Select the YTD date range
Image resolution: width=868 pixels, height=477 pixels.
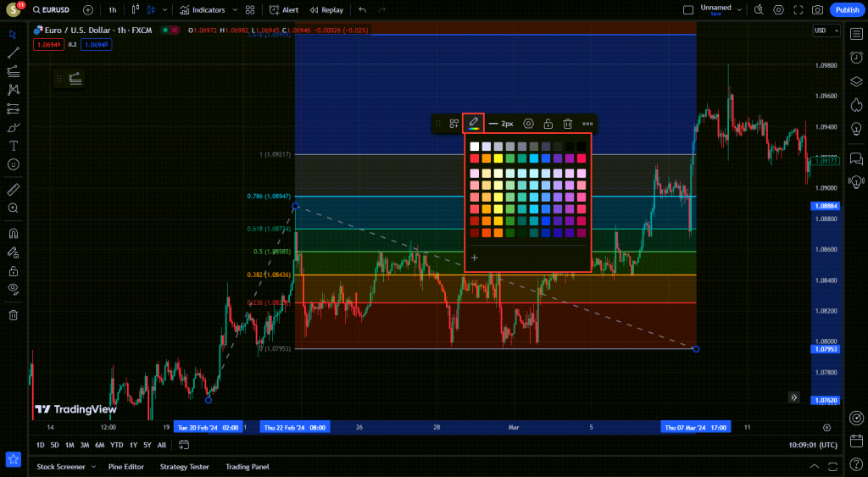[116, 445]
